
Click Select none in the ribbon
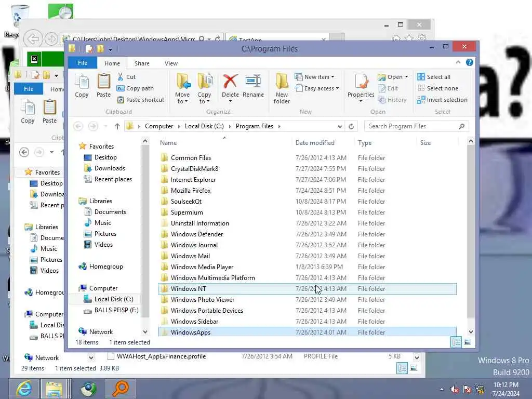point(437,88)
